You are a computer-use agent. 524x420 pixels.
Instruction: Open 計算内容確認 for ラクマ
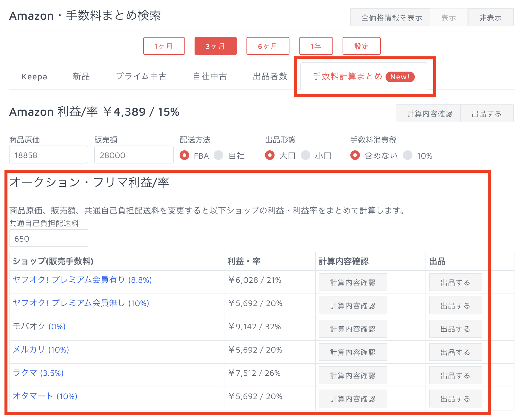pos(352,375)
